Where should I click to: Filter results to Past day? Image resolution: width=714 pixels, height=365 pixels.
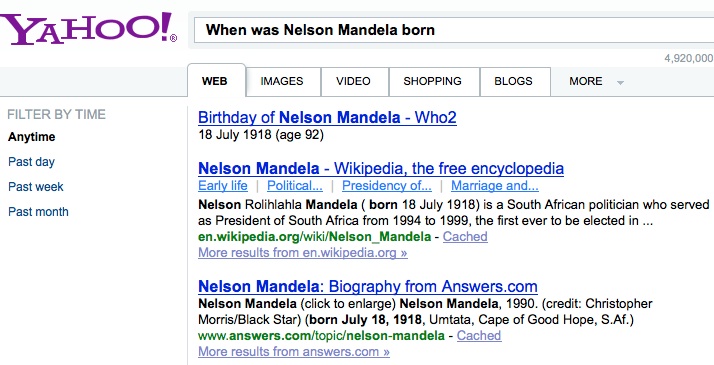pos(31,162)
